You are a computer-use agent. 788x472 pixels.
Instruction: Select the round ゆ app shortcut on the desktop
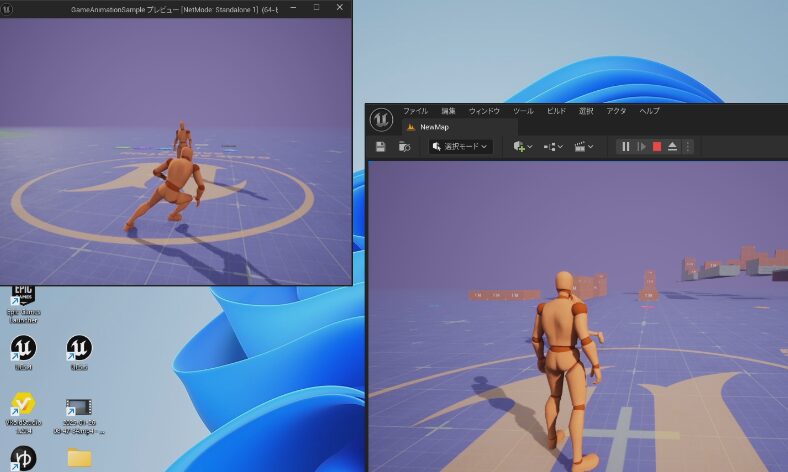click(23, 458)
